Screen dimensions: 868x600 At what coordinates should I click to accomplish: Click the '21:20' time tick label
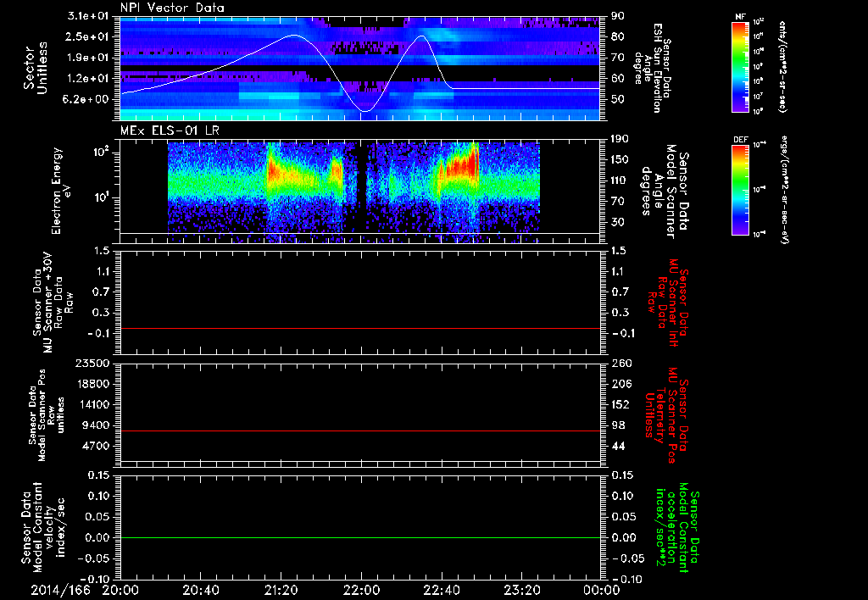(281, 590)
